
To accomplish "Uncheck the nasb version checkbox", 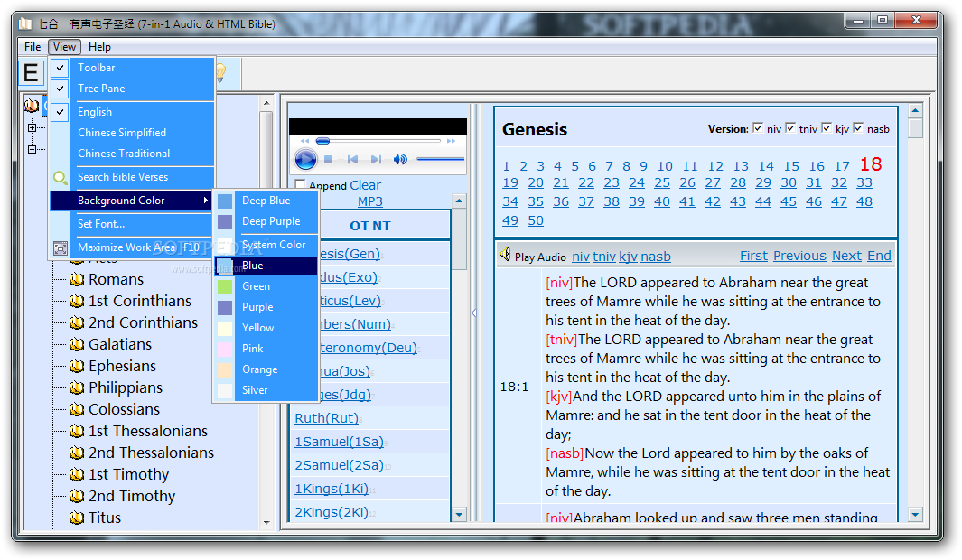I will 858,128.
